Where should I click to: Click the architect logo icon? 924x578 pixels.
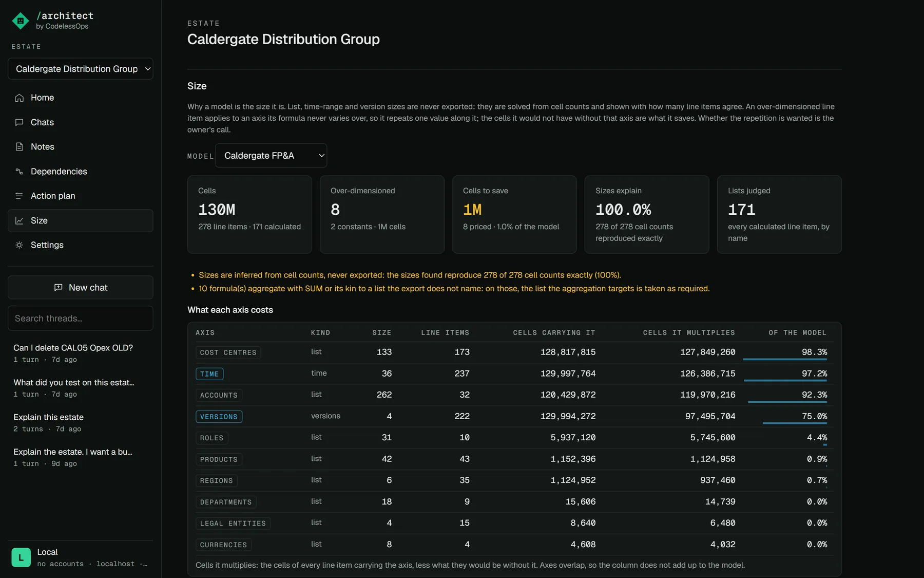pyautogui.click(x=21, y=21)
